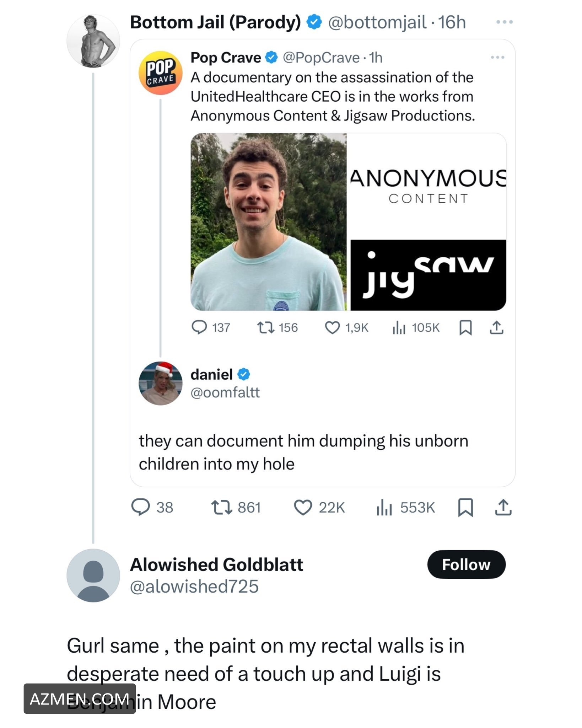
Task: View analytics showing 553K views
Action: click(x=384, y=507)
